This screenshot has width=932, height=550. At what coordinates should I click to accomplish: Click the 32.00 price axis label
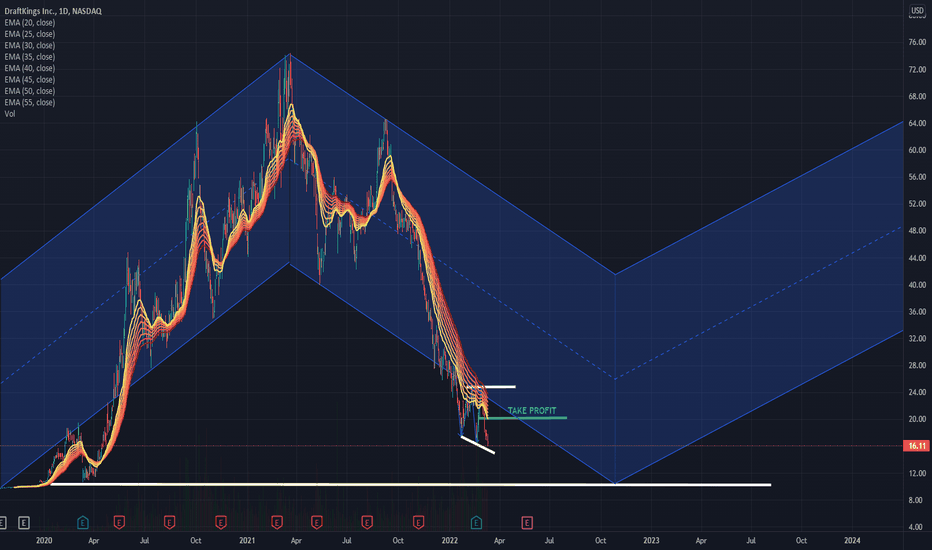coord(917,338)
